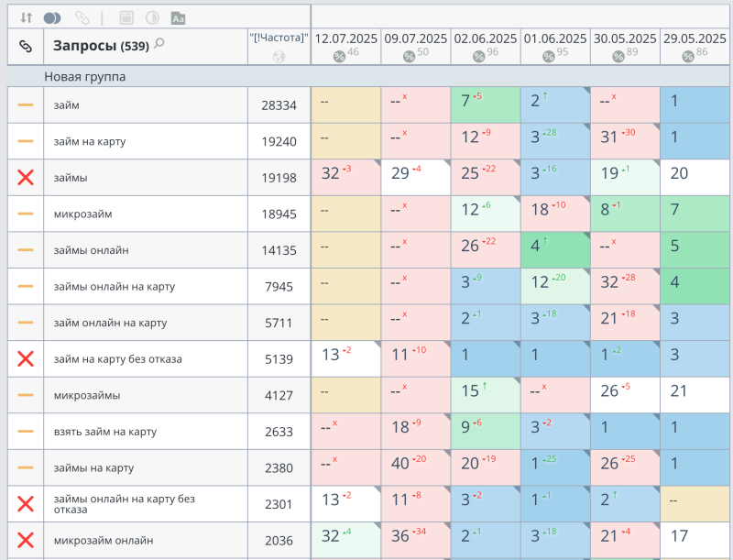
Task: Click the red X beside займы
Action: coord(26,178)
